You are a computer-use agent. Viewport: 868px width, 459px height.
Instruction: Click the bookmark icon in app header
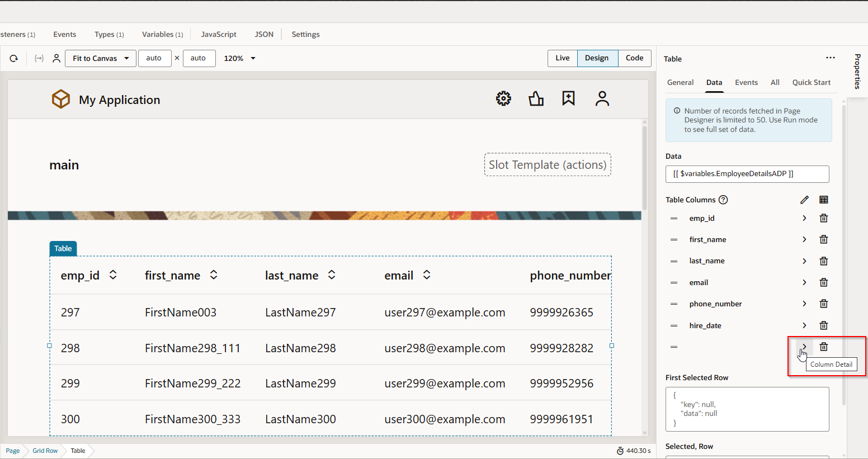click(568, 98)
